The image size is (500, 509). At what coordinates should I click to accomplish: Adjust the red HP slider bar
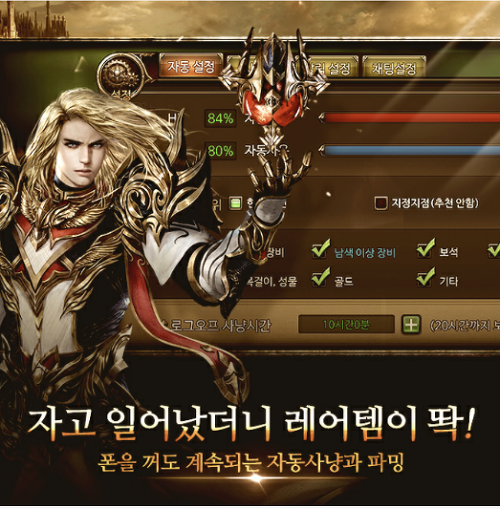(x=412, y=118)
